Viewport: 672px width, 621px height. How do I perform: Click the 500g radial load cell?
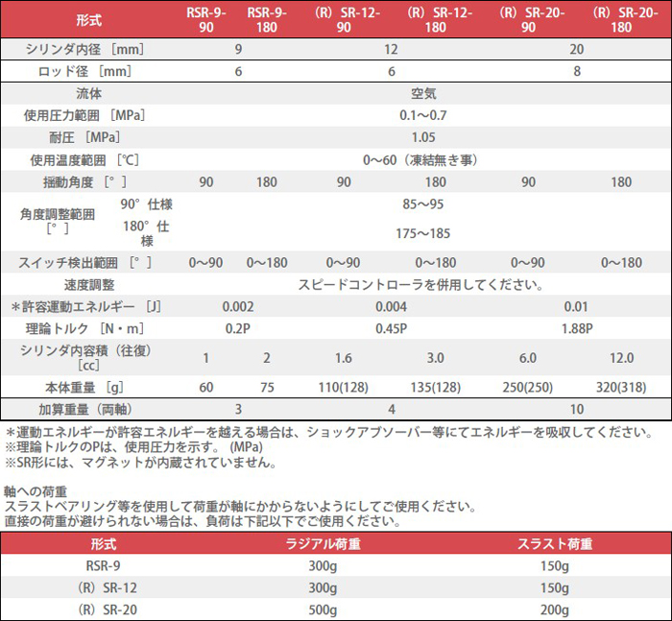(x=323, y=609)
